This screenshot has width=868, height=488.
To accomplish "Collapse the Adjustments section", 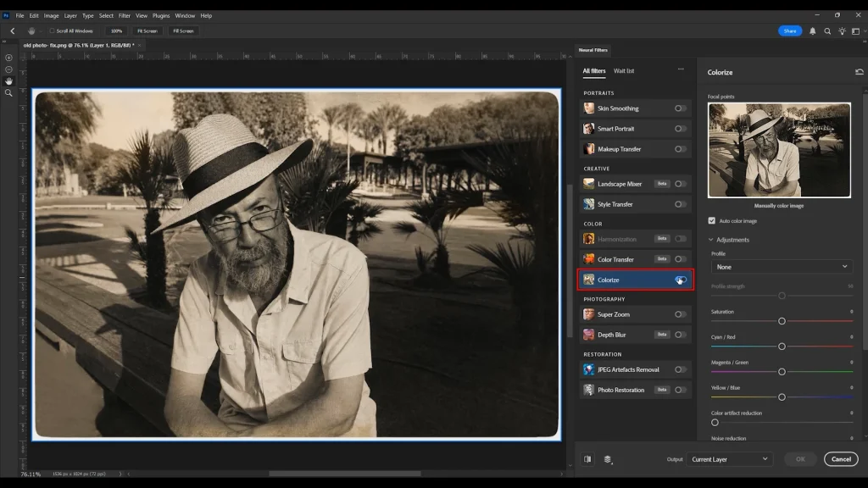I will point(711,240).
